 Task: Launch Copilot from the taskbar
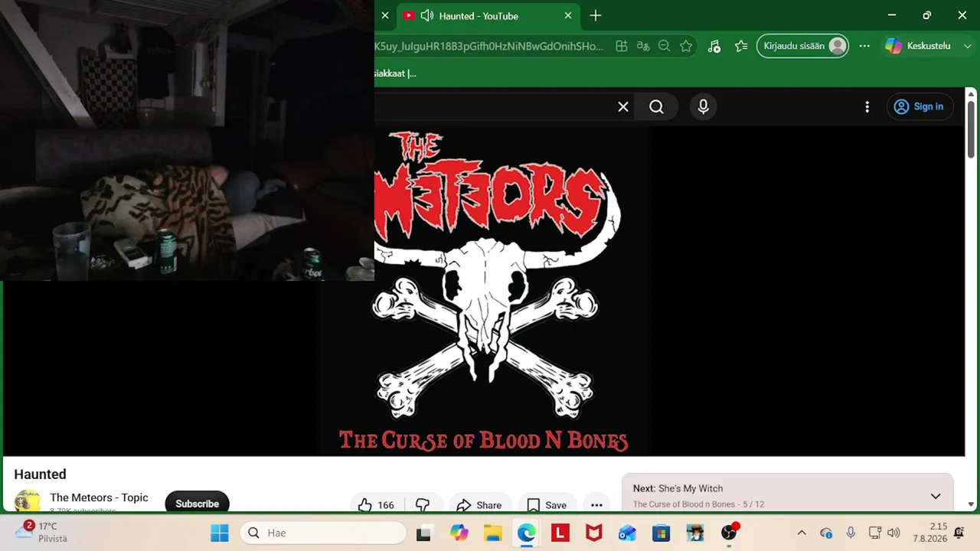tap(459, 533)
